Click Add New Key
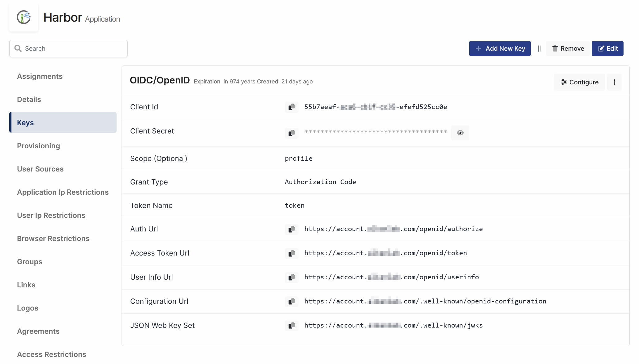639x364 pixels. pos(500,49)
